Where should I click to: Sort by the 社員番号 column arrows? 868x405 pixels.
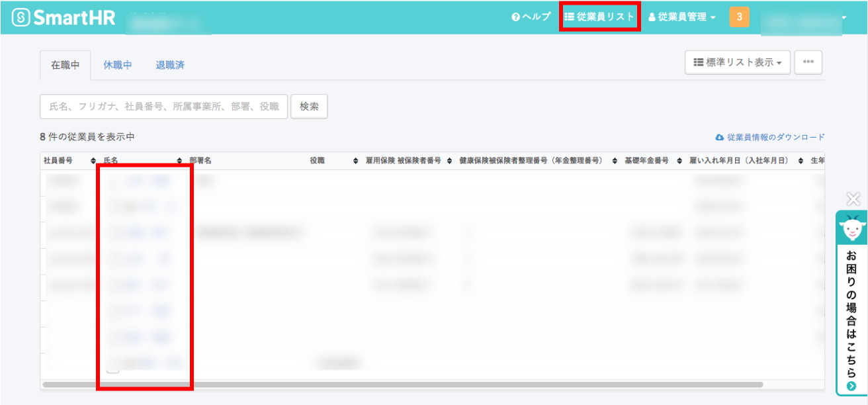point(93,161)
